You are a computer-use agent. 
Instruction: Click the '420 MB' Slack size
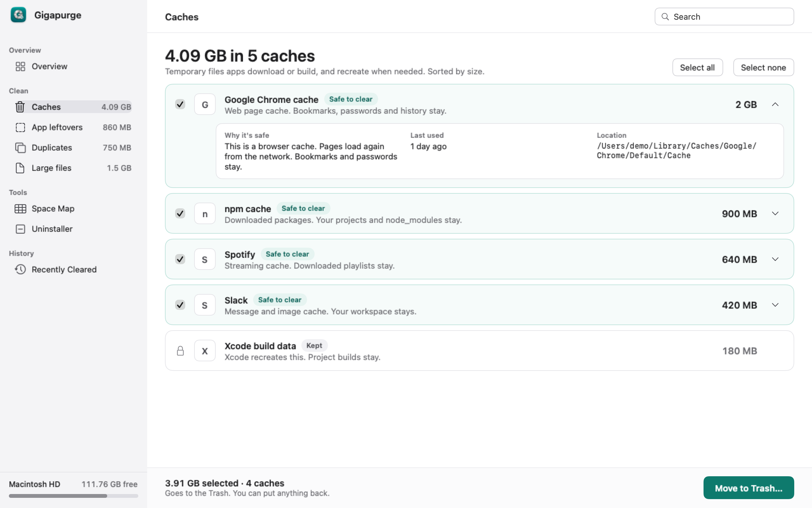pyautogui.click(x=739, y=305)
